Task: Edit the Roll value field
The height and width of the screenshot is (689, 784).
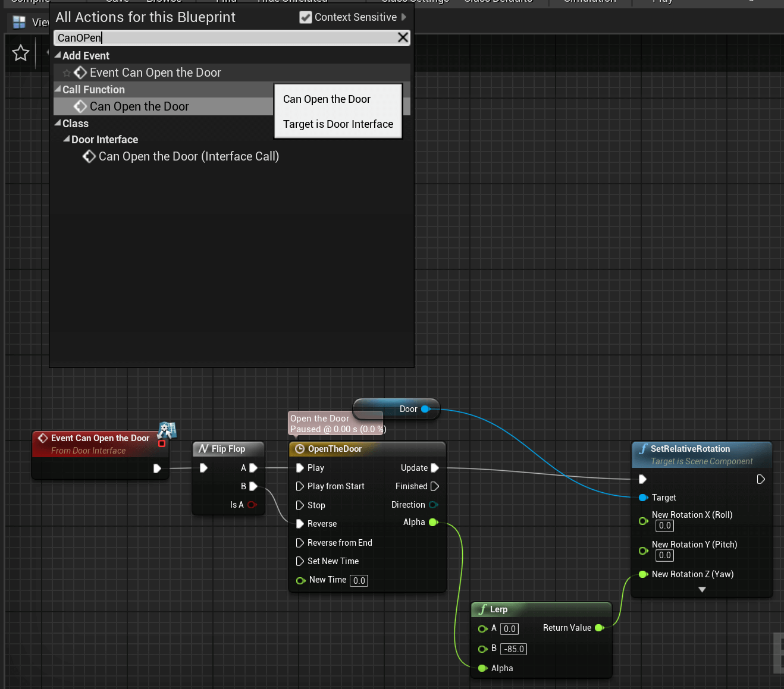Action: pyautogui.click(x=664, y=526)
